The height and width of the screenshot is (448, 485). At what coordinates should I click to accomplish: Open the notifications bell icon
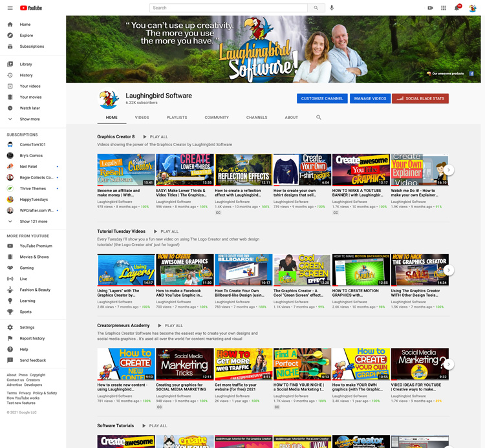pos(457,8)
